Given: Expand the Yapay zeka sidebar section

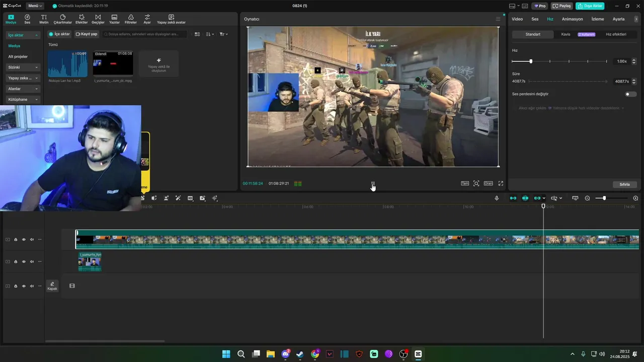Looking at the screenshot, I should coord(23,78).
